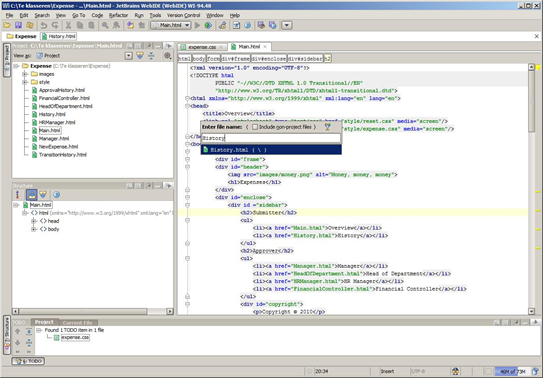
Task: Open the Refactor menu
Action: point(118,15)
